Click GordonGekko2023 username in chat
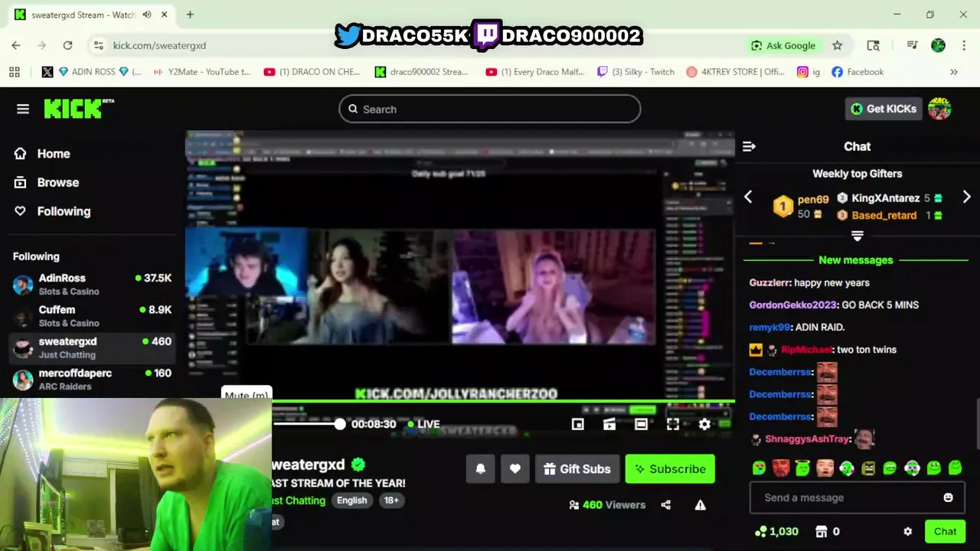Image resolution: width=980 pixels, height=551 pixels. point(793,305)
